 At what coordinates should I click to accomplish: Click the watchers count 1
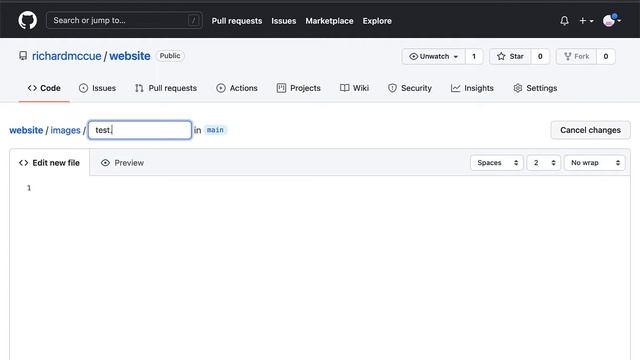[474, 56]
